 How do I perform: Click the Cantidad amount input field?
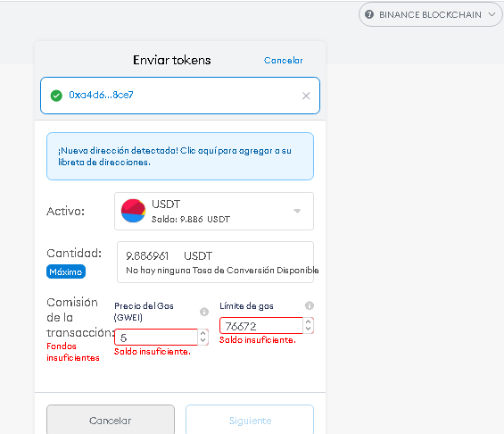pos(215,263)
